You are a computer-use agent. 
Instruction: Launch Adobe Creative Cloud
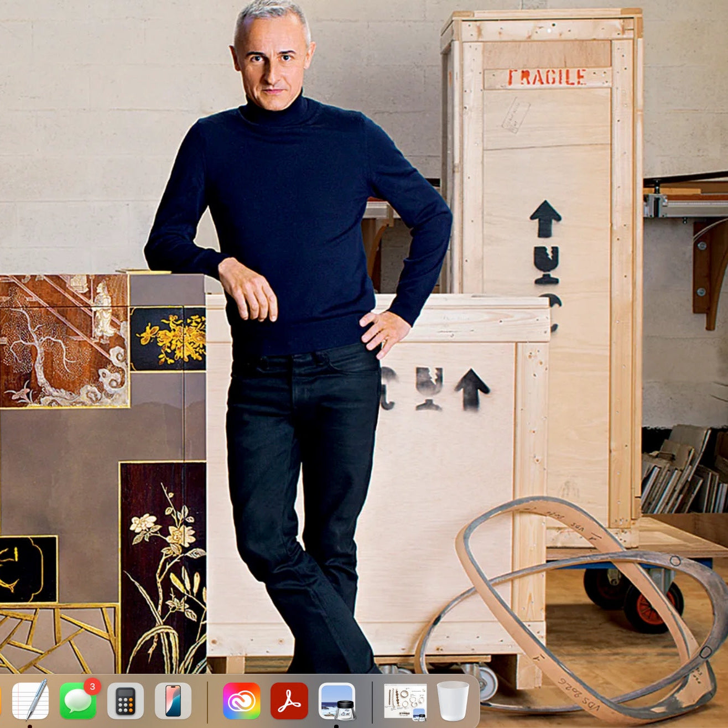(241, 701)
